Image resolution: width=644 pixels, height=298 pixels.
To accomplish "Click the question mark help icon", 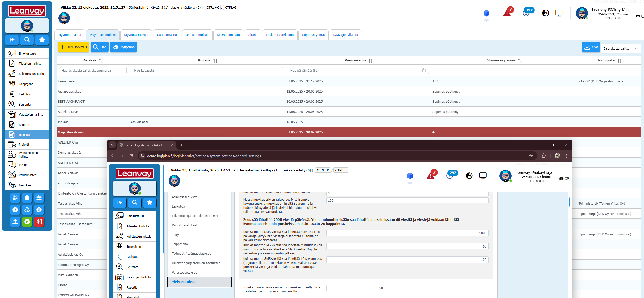I will coord(15,210).
